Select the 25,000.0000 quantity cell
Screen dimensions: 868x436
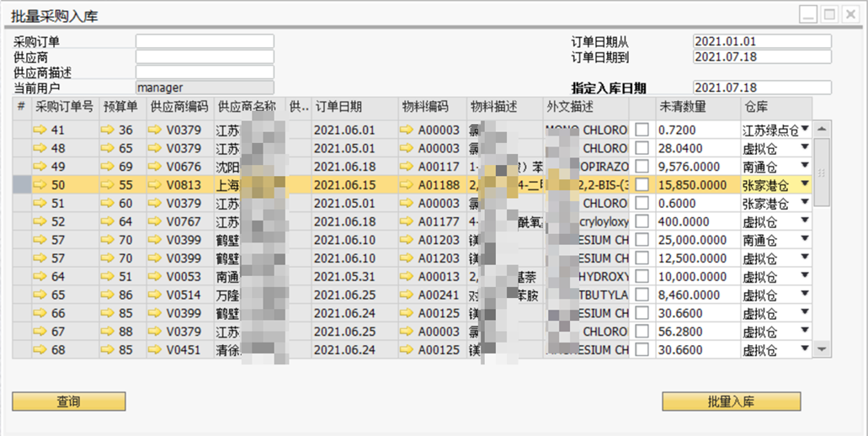point(698,240)
